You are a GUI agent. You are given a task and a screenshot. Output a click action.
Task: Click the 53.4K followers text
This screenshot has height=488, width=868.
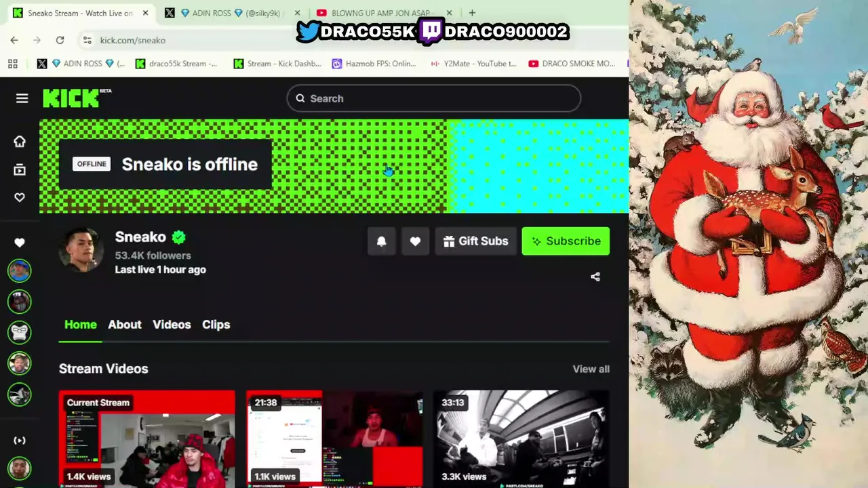click(x=153, y=256)
